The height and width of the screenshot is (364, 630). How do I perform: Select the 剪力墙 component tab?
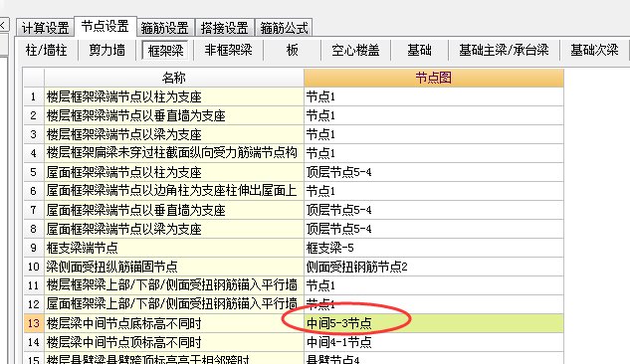tap(107, 50)
